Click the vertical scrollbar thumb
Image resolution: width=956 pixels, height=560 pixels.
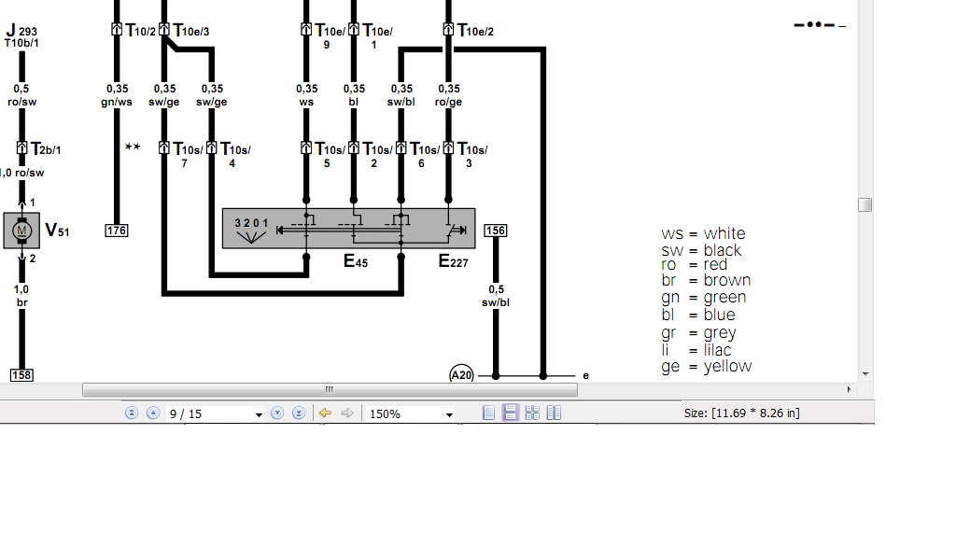click(865, 205)
